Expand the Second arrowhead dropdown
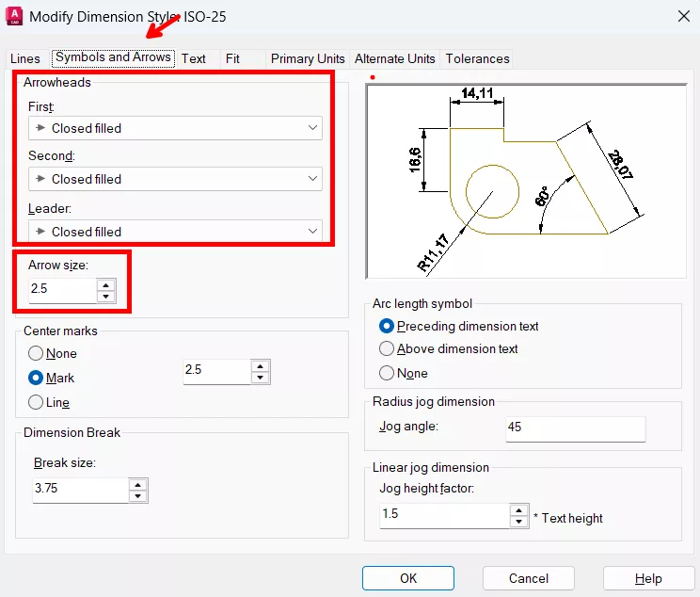The image size is (700, 597). click(175, 179)
